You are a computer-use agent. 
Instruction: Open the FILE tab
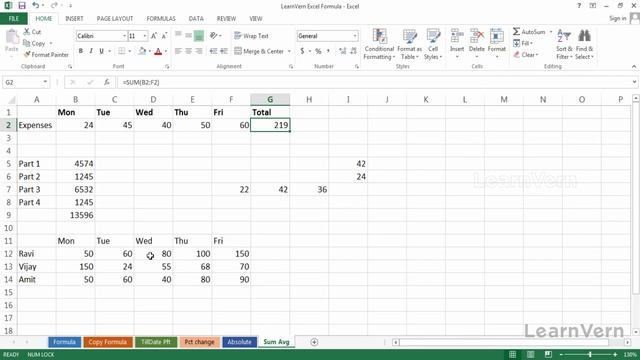[x=13, y=18]
